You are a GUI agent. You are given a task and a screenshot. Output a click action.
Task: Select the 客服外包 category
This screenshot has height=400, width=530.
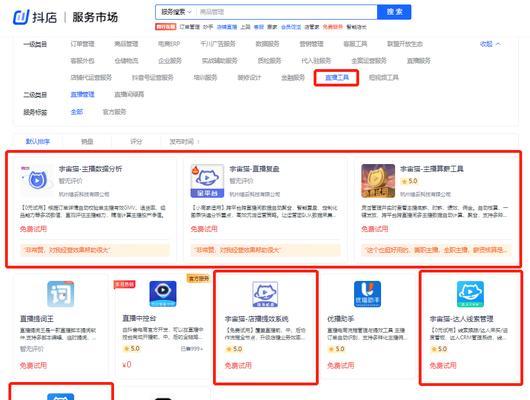pos(82,61)
